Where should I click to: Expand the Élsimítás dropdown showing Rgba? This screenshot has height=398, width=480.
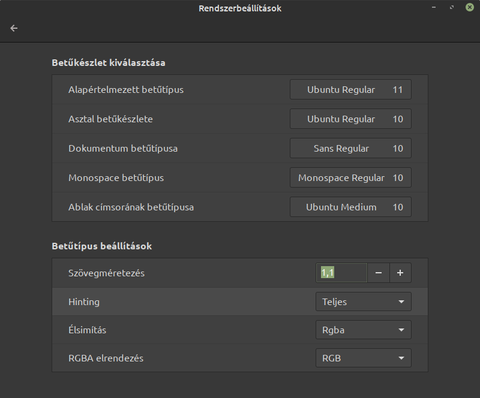click(363, 330)
